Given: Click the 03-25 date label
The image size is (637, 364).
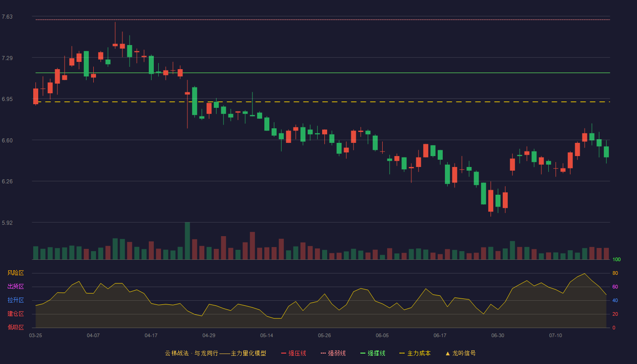Looking at the screenshot, I should pos(35,335).
